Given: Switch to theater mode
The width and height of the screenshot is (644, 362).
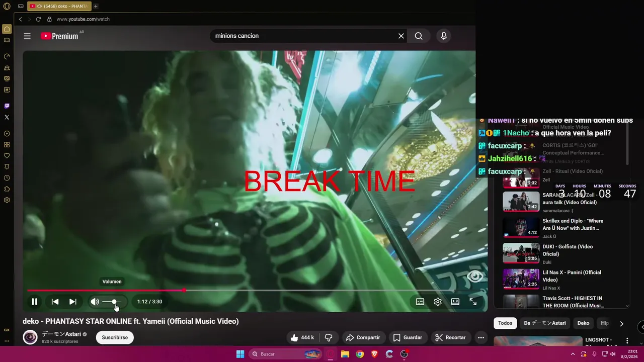Looking at the screenshot, I should pos(455,302).
